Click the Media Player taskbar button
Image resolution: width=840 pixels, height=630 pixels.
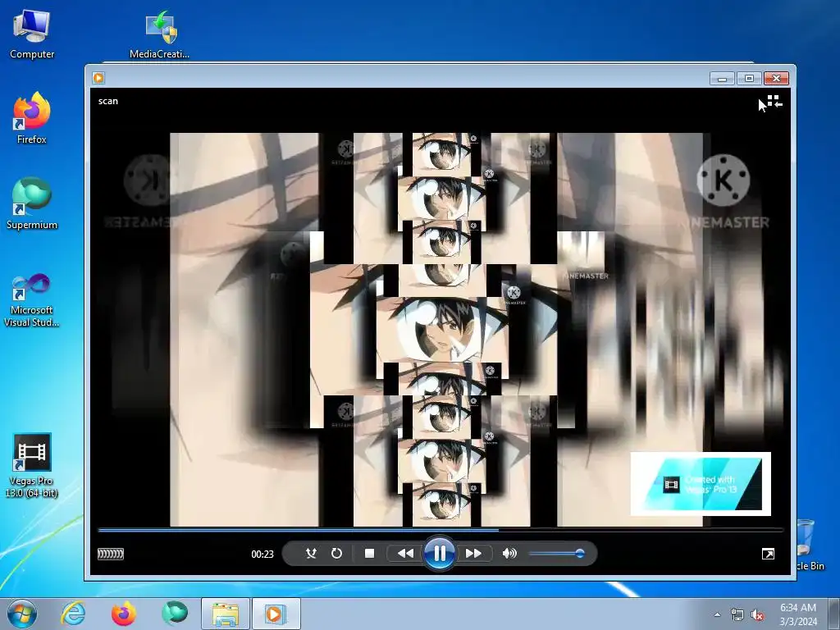(x=276, y=614)
